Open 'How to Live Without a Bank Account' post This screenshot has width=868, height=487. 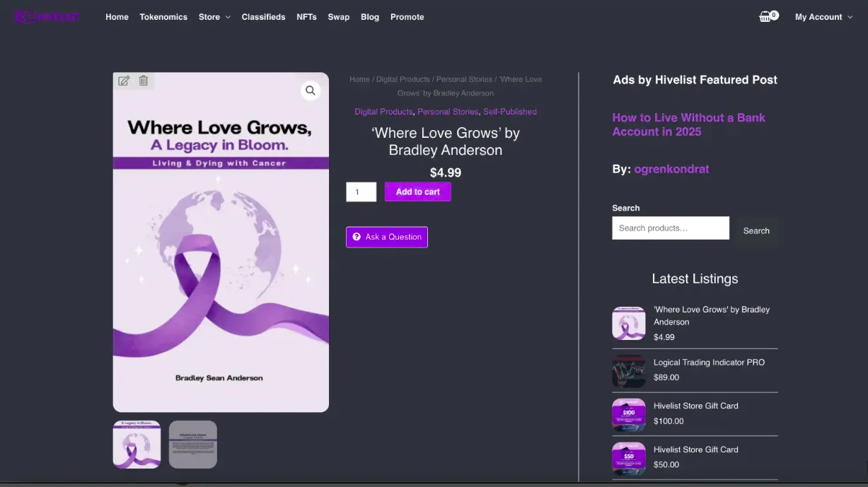coord(688,124)
